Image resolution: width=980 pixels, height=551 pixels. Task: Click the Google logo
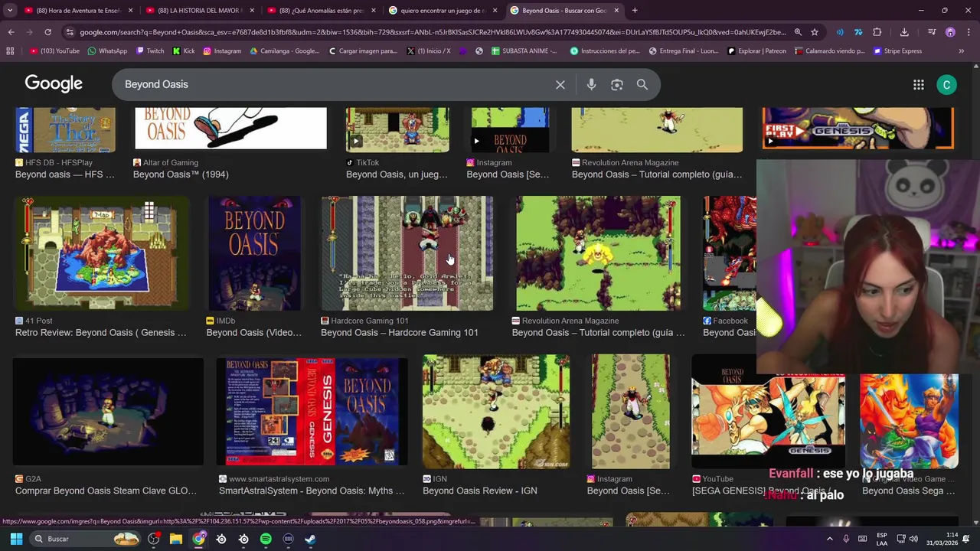(x=54, y=84)
